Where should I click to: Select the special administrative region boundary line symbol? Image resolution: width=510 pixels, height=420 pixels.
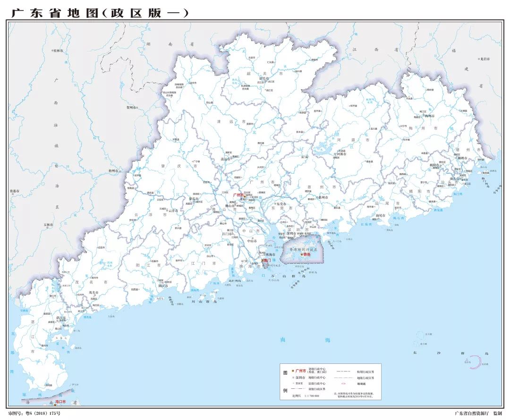tap(343, 371)
